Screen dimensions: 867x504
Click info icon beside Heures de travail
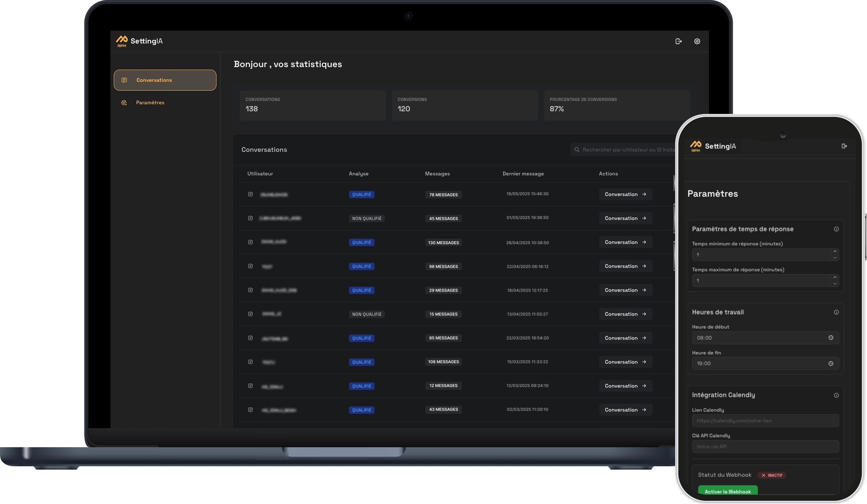(x=836, y=313)
